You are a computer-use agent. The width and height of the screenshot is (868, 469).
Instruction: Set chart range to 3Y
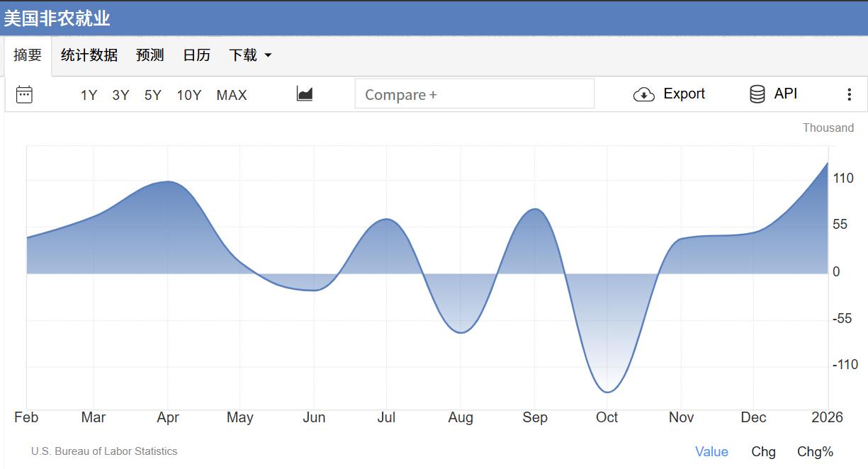pos(120,95)
